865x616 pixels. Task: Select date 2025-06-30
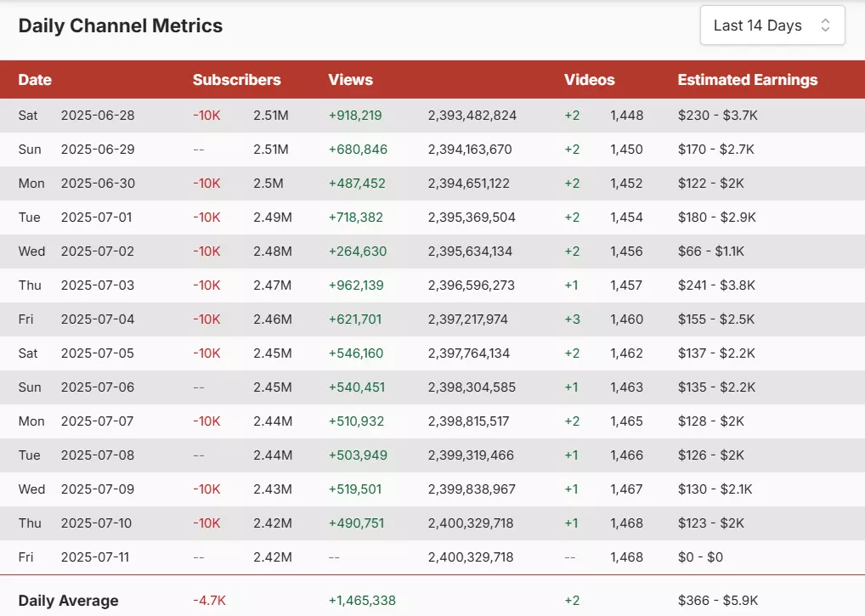[x=98, y=183]
